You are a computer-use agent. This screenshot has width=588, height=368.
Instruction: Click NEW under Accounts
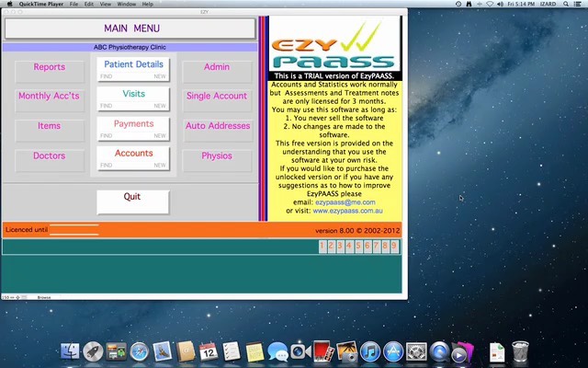click(x=160, y=166)
